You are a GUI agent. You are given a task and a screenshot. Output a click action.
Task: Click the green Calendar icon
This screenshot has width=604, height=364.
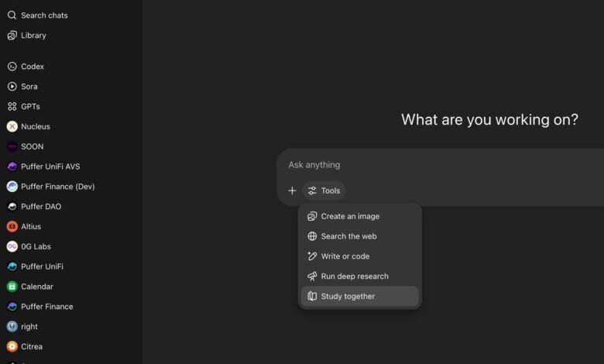(x=12, y=287)
